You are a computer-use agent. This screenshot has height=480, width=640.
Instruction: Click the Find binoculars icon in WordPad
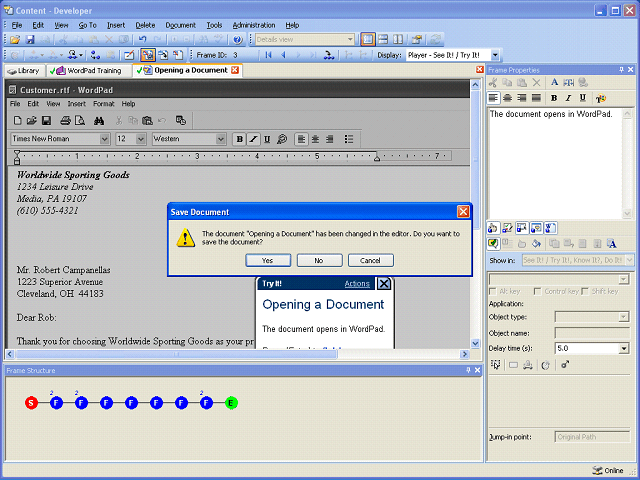tap(99, 120)
